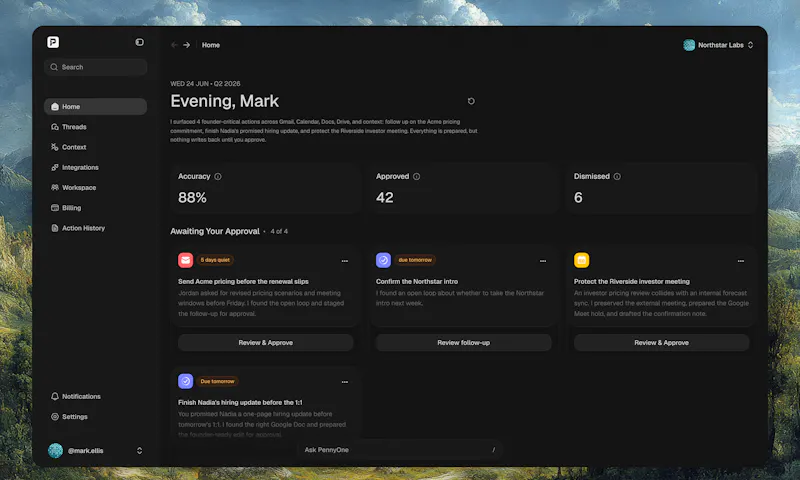Image resolution: width=800 pixels, height=480 pixels.
Task: Click the Ask PennyOne input bar
Action: (x=399, y=450)
